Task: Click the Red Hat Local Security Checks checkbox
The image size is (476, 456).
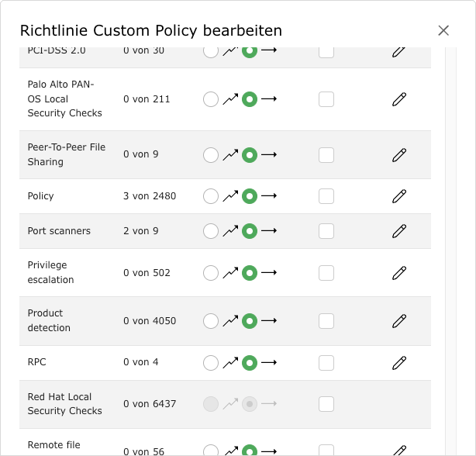Action: tap(326, 404)
